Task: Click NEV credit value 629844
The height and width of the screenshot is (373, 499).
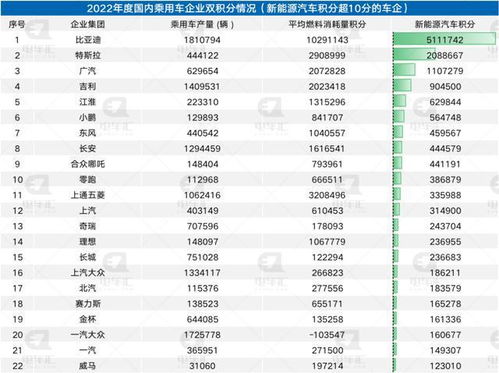Action: point(445,102)
